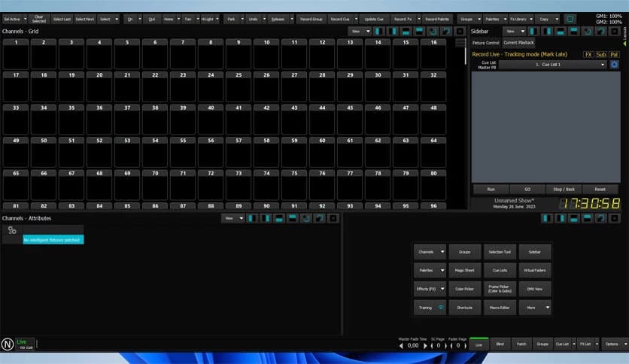Click the rotate-view icon in Channels Attributes header
Image resolution: width=629 pixels, height=364 pixels.
pos(306,218)
